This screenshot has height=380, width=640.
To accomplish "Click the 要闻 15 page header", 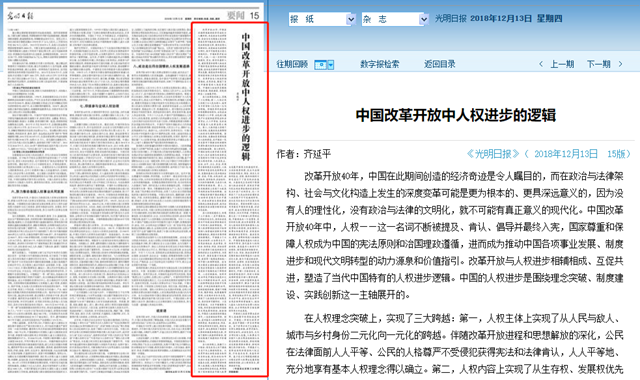I will 243,16.
